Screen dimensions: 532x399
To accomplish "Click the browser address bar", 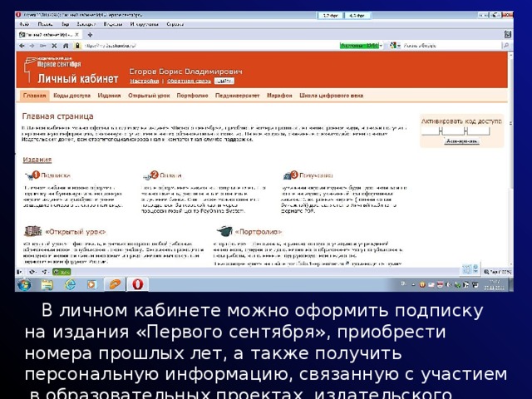I will [x=210, y=46].
